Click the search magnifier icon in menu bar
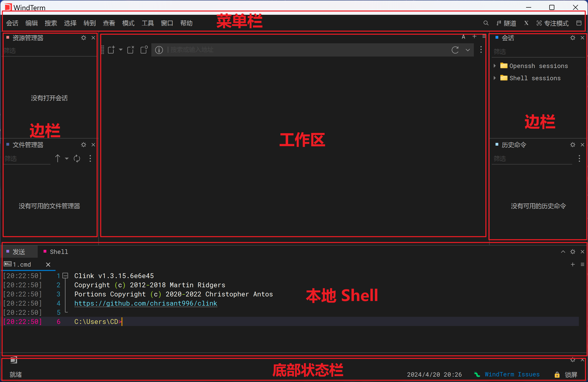 click(486, 23)
